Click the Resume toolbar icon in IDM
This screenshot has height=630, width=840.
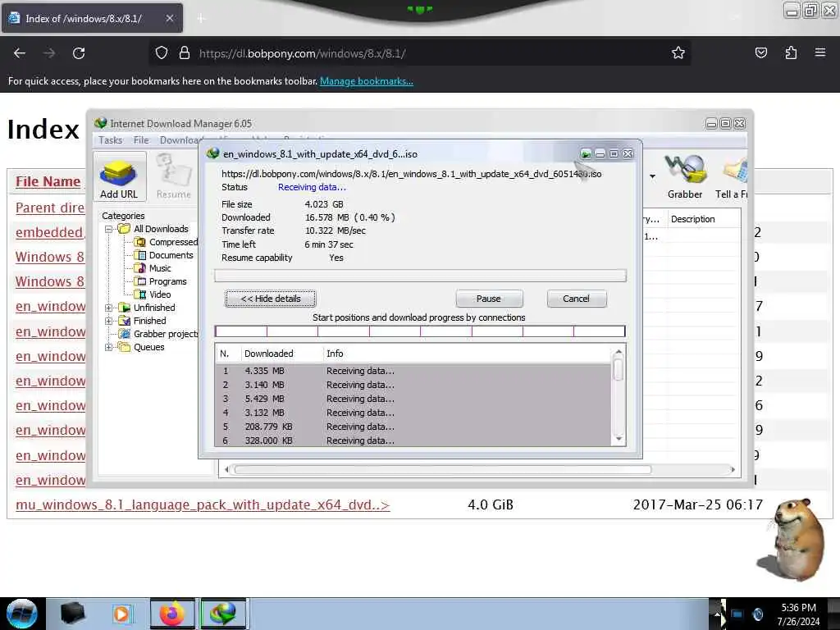173,177
